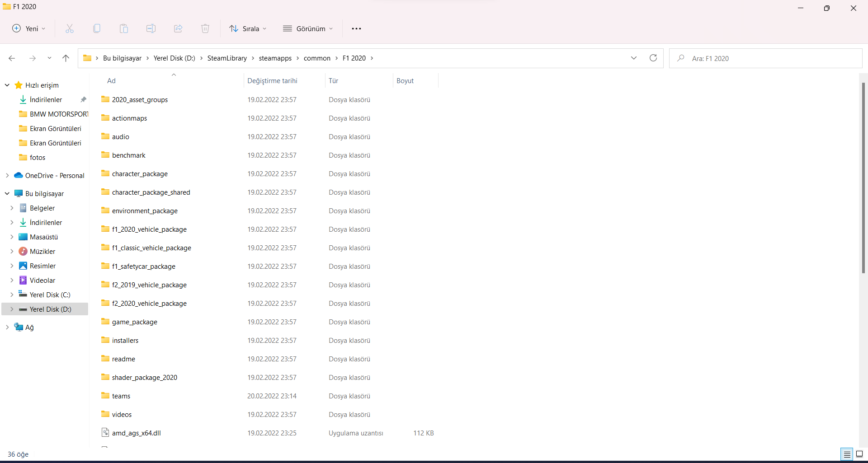Go forward with the right arrow
868x463 pixels.
(33, 58)
